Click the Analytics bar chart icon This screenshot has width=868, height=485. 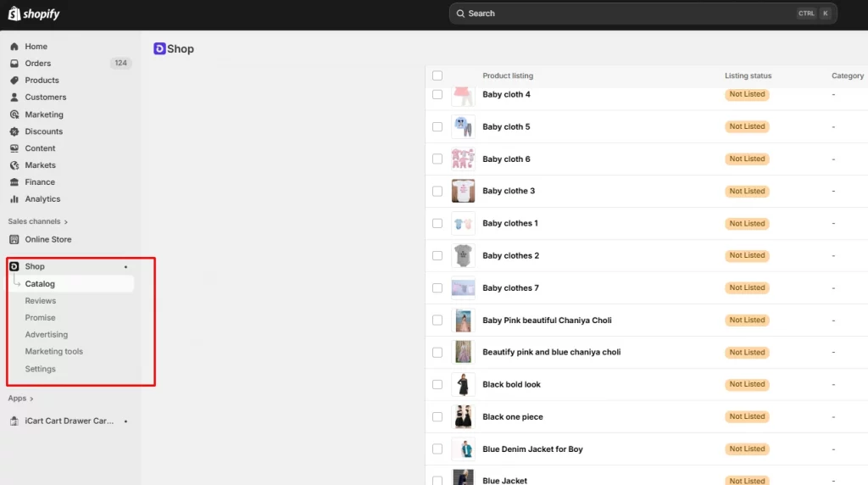[14, 199]
